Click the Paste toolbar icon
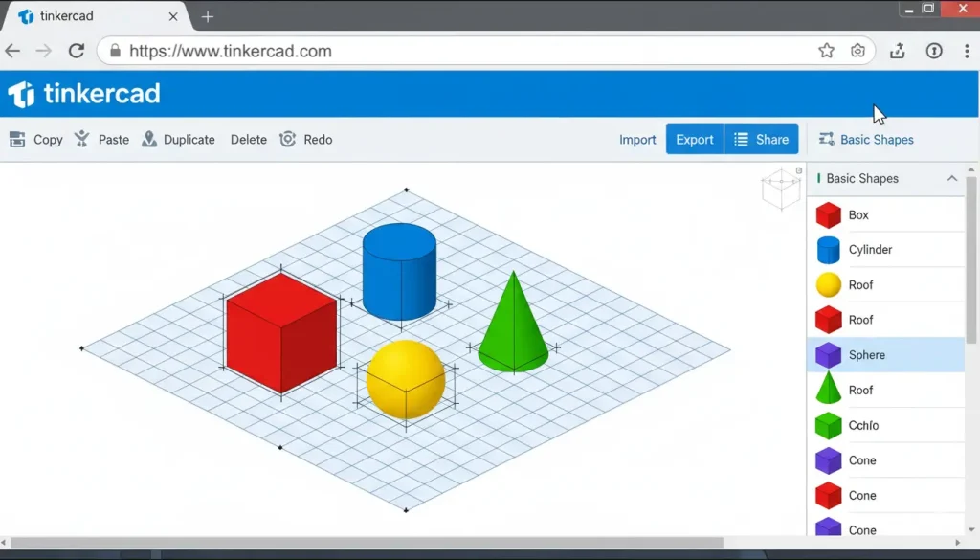 (x=82, y=140)
